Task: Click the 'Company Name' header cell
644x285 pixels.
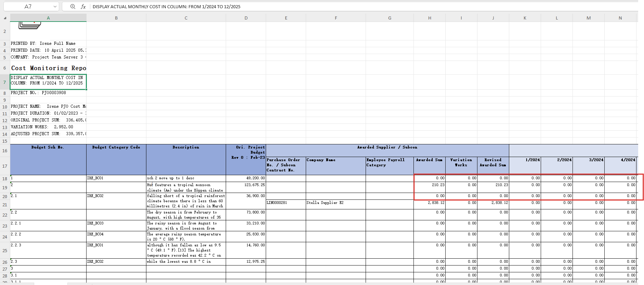Action: 336,166
